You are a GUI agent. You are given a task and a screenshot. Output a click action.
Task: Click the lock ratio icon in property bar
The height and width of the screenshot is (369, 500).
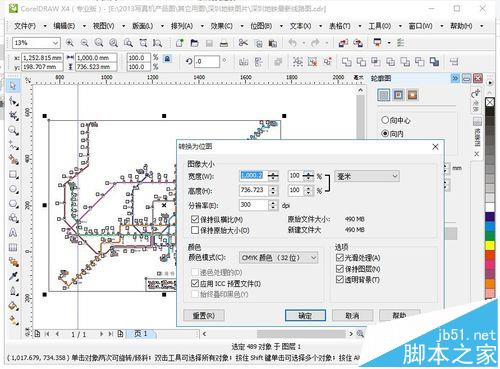pyautogui.click(x=167, y=59)
